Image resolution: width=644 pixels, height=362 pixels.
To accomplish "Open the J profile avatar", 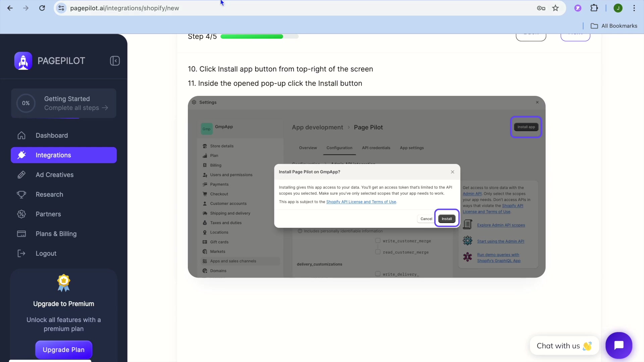I will click(618, 8).
